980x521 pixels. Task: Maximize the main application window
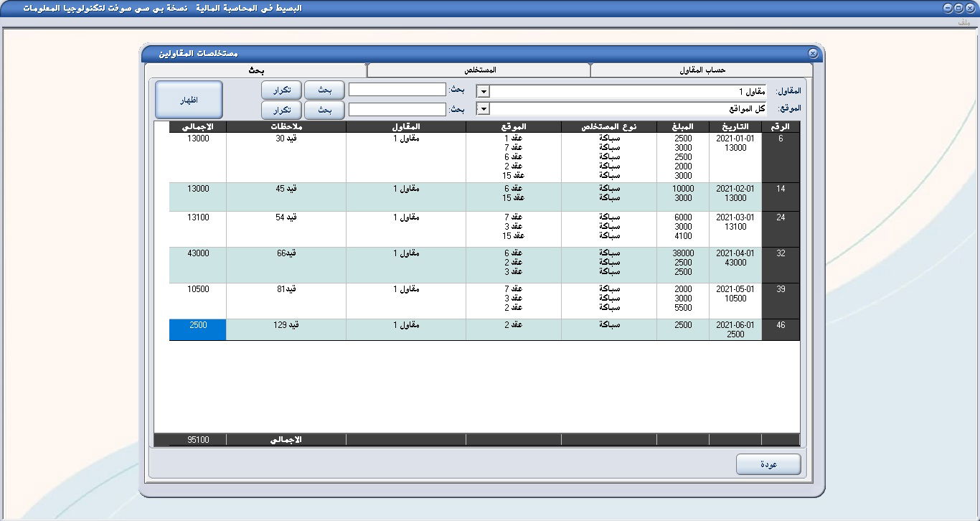[x=958, y=8]
